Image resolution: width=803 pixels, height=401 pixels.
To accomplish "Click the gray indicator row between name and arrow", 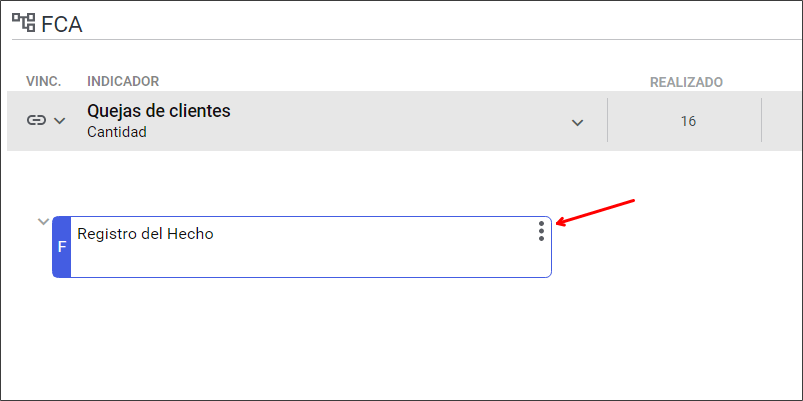I will click(399, 121).
